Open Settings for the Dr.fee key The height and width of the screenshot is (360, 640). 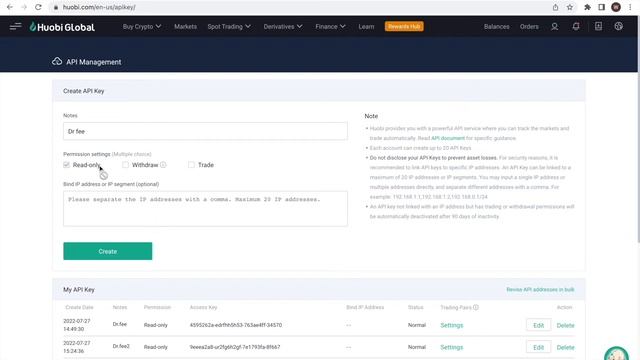tap(451, 325)
